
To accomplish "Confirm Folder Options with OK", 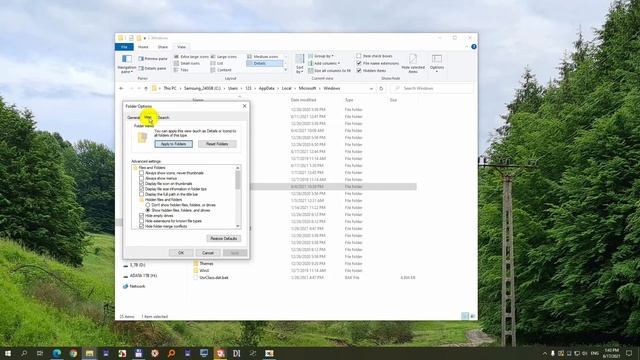I will [181, 253].
